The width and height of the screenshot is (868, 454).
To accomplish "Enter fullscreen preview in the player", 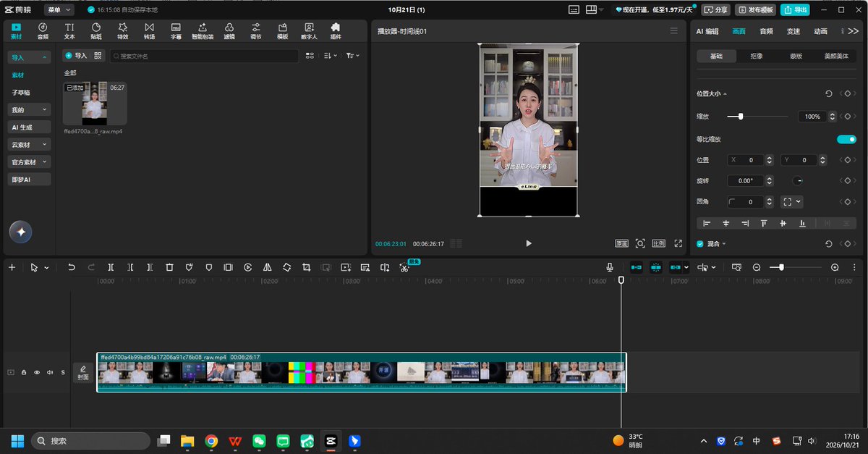I will tap(678, 243).
